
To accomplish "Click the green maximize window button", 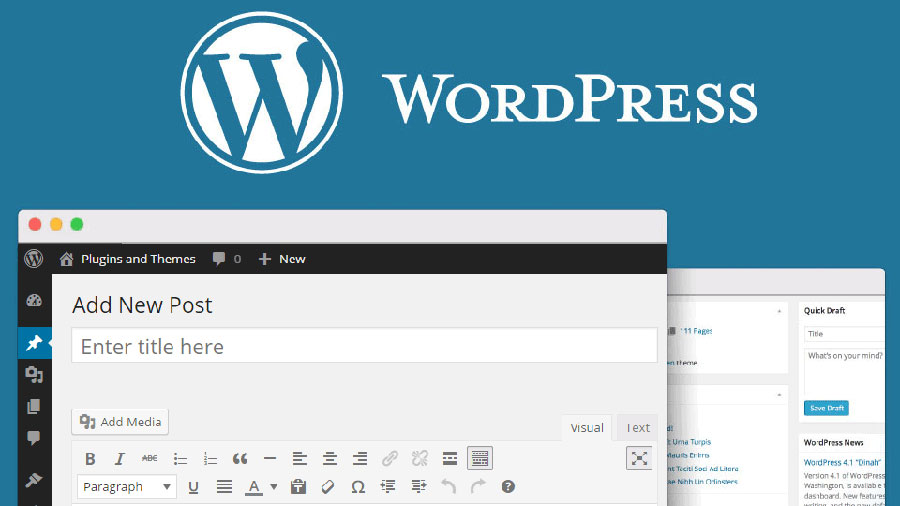I will [x=77, y=224].
